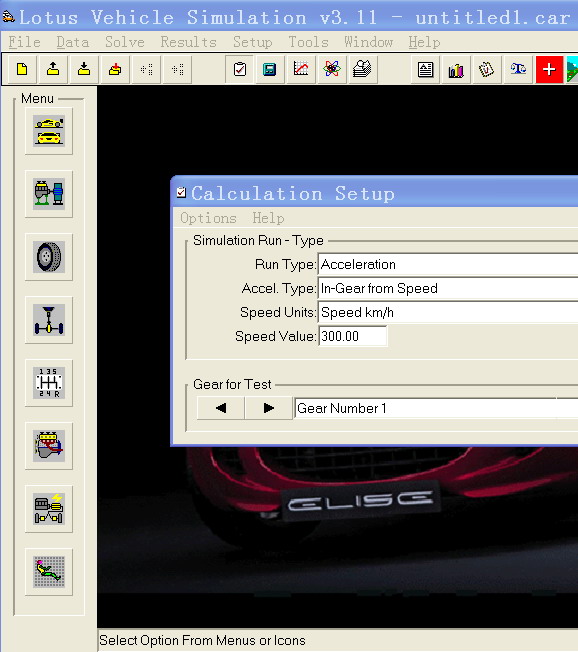Click the Calculation Setup title bar icon

point(181,193)
